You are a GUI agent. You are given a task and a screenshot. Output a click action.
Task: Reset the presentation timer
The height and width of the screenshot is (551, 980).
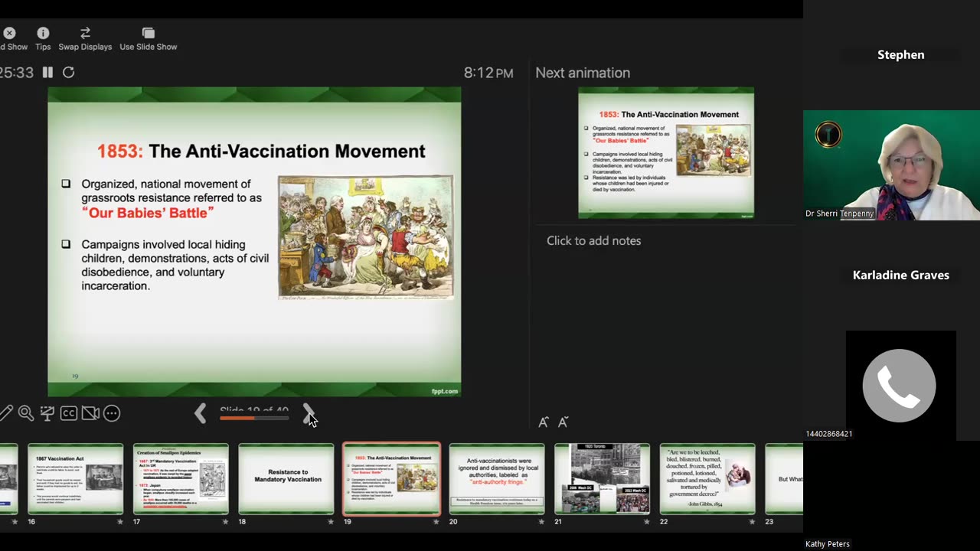click(68, 72)
